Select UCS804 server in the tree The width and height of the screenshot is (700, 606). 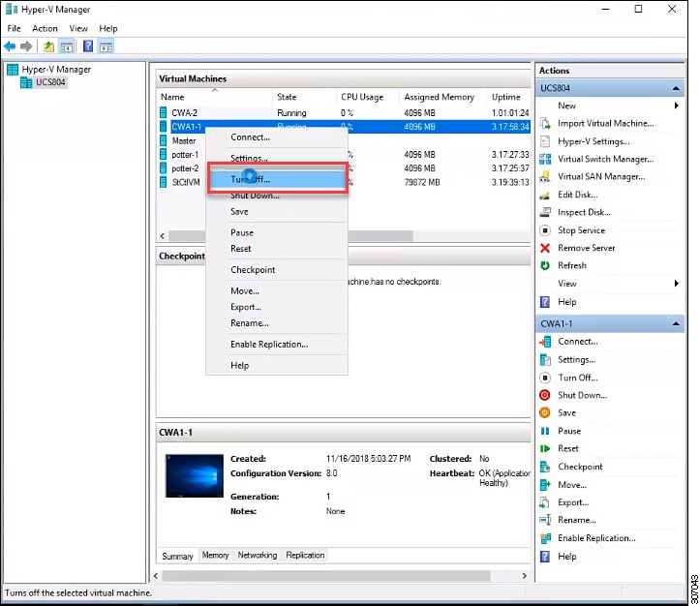click(45, 82)
